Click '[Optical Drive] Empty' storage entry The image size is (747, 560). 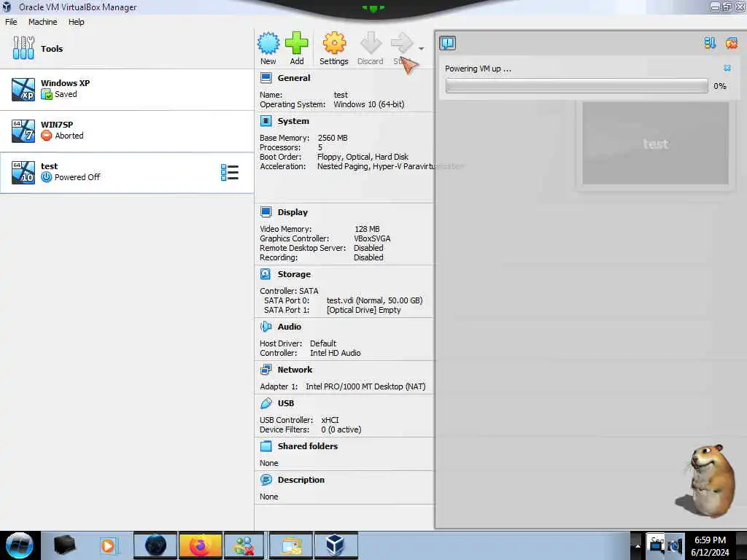363,310
